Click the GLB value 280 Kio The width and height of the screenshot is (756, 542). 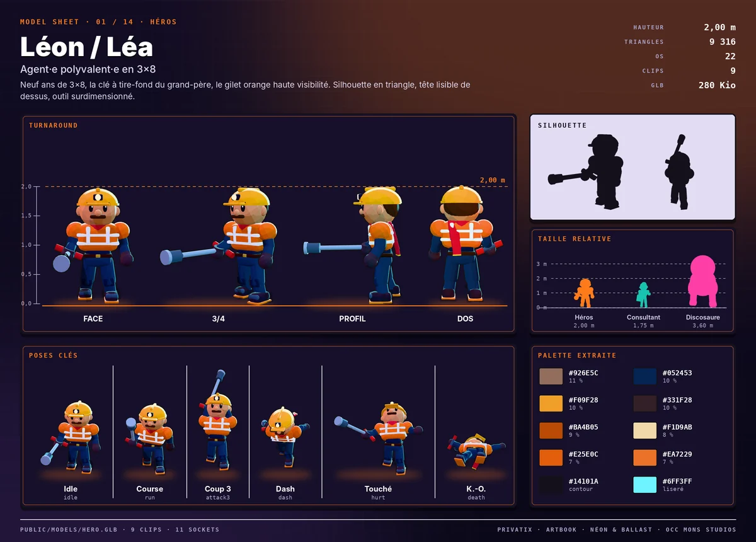click(717, 85)
